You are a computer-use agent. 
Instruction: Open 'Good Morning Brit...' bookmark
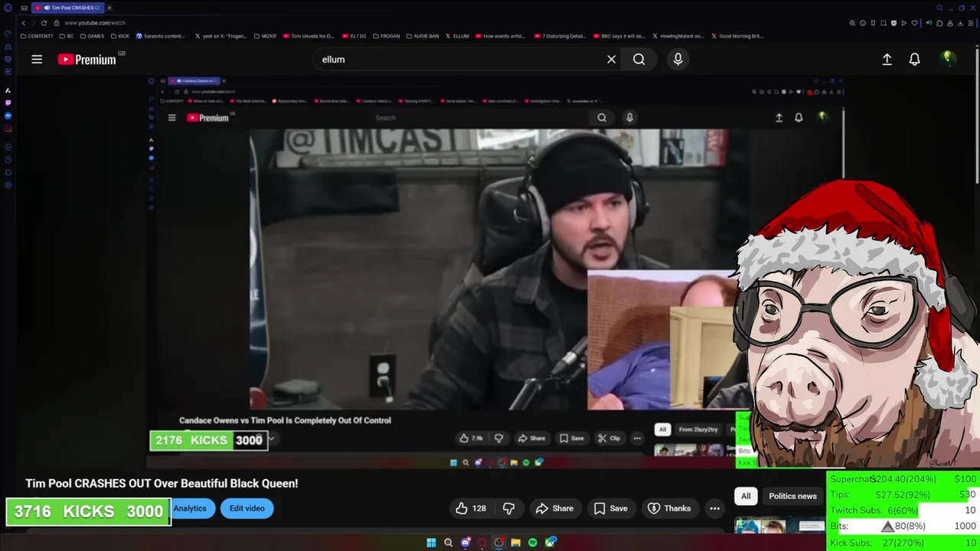click(737, 36)
